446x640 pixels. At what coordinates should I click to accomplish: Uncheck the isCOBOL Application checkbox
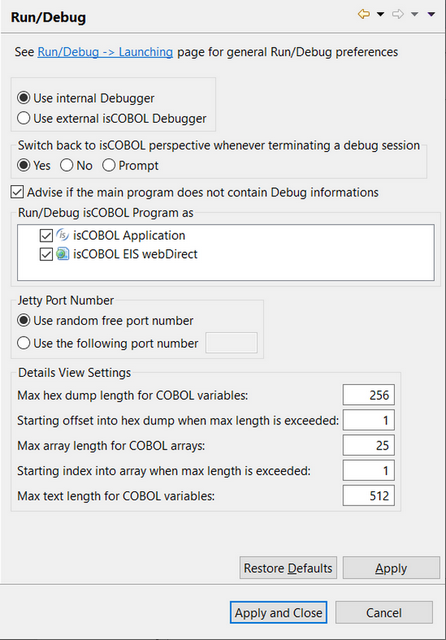pyautogui.click(x=46, y=236)
